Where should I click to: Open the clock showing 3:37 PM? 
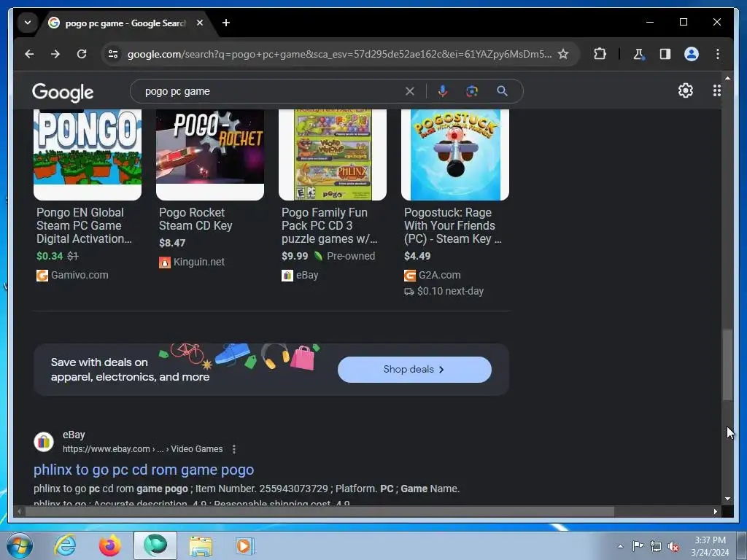pos(710,546)
